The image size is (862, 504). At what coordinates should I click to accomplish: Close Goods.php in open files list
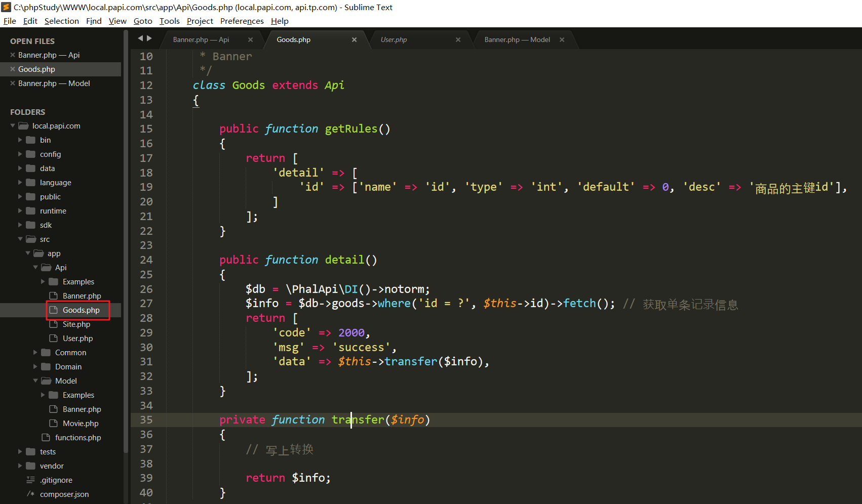click(13, 69)
